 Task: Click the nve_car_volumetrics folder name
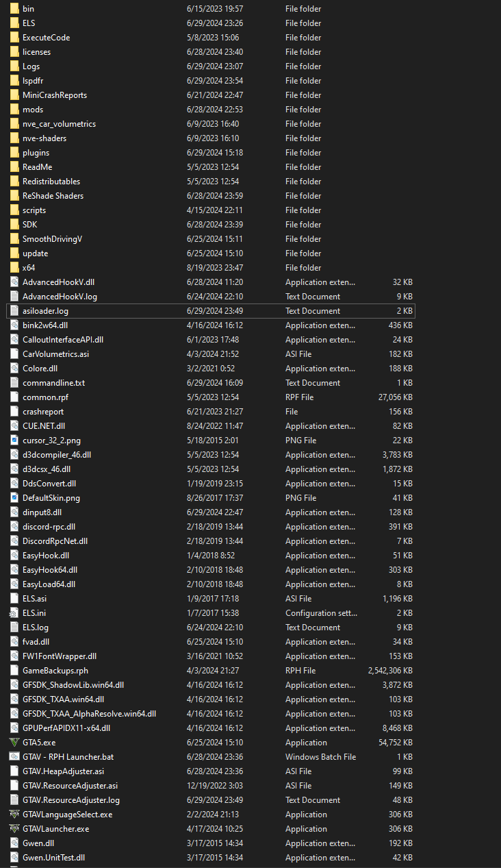click(59, 124)
